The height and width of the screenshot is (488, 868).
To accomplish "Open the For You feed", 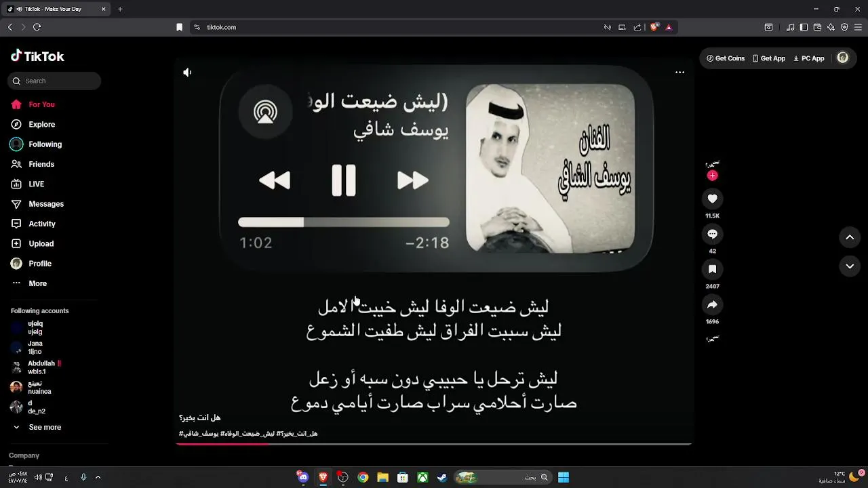I will point(33,104).
